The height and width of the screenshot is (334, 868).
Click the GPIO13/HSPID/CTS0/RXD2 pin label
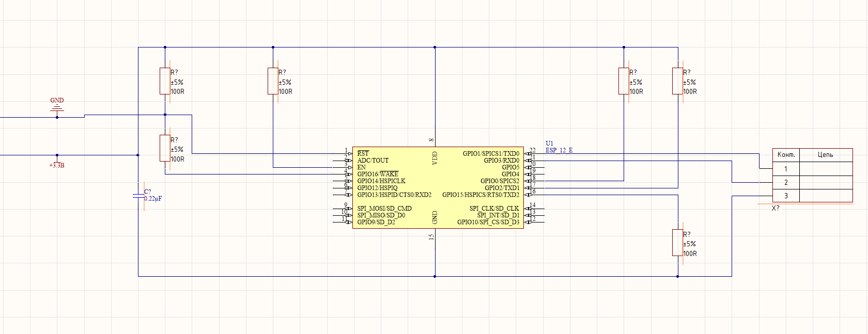tap(394, 195)
